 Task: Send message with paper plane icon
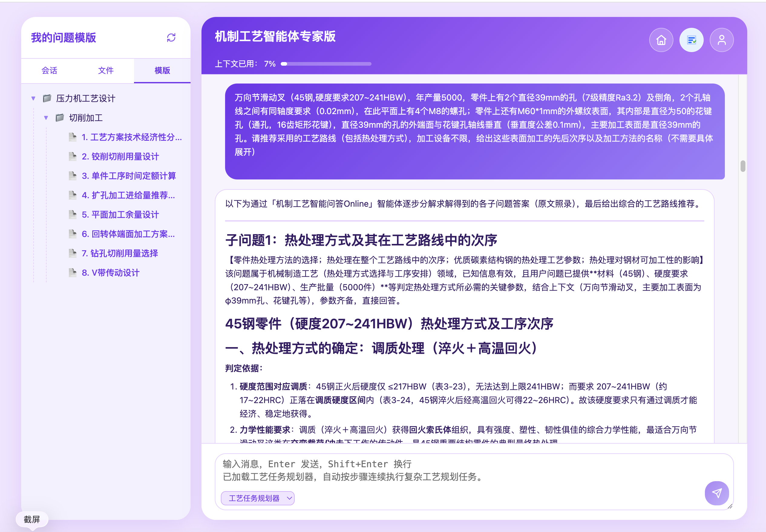click(x=717, y=493)
